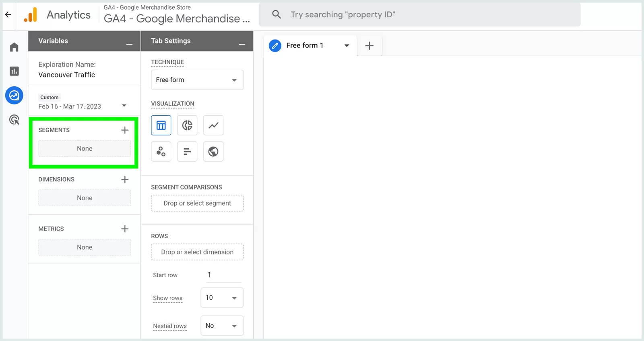Add a new metric with plus
The image size is (644, 341).
pos(125,229)
